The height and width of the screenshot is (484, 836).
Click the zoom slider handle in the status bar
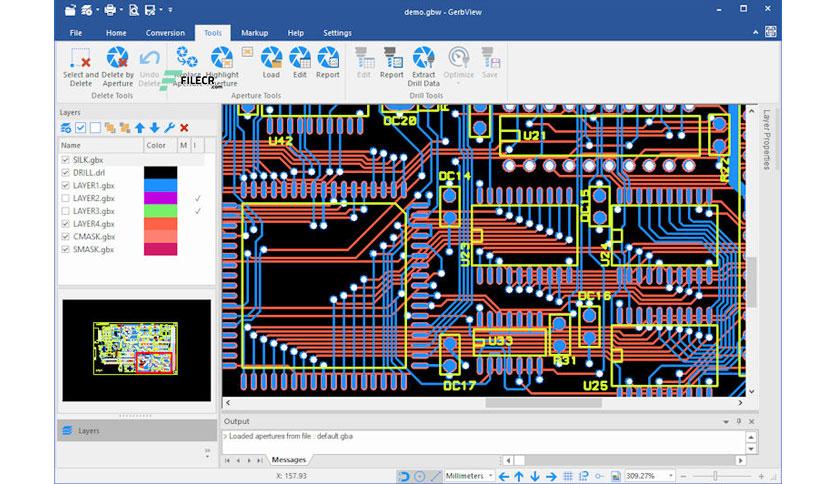715,476
